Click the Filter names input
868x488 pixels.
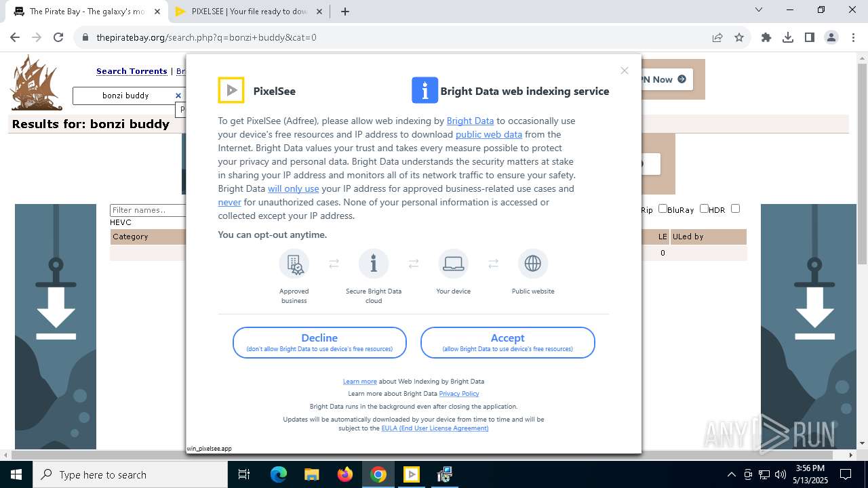coord(148,210)
